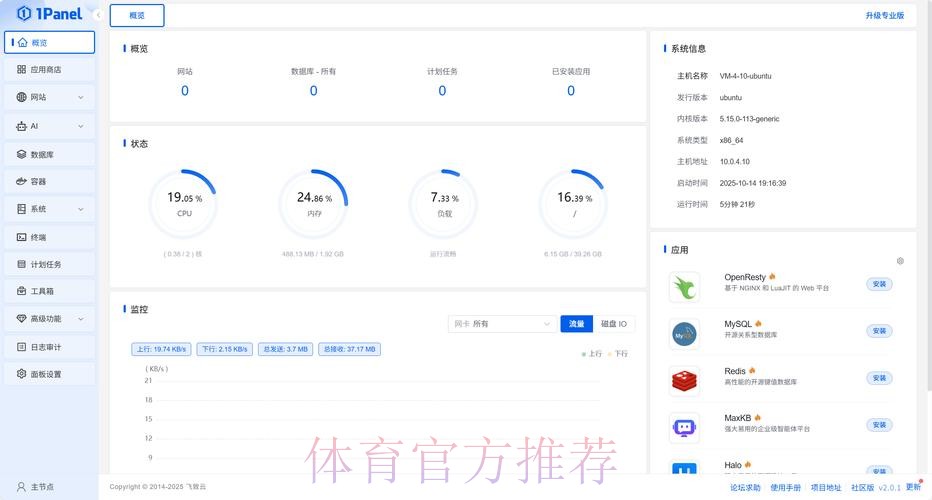Open the 网卡 所有 dropdown
This screenshot has height=500, width=932.
(502, 324)
